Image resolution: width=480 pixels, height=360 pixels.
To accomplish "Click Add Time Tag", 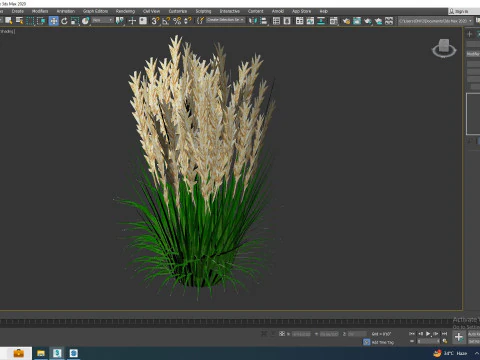I will pyautogui.click(x=382, y=342).
